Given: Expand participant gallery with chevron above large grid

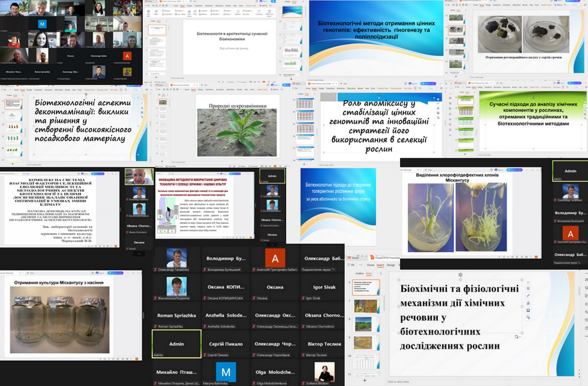Looking at the screenshot, I should click(272, 245).
